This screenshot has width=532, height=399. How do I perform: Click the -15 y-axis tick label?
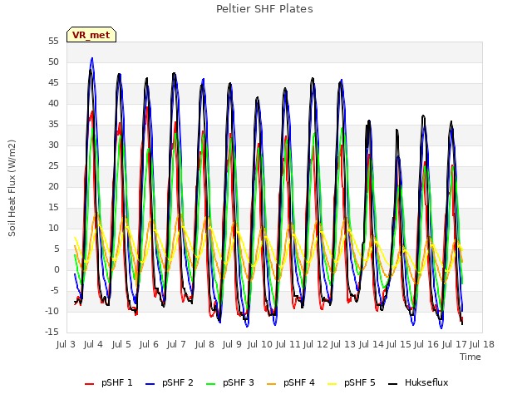click(x=52, y=332)
